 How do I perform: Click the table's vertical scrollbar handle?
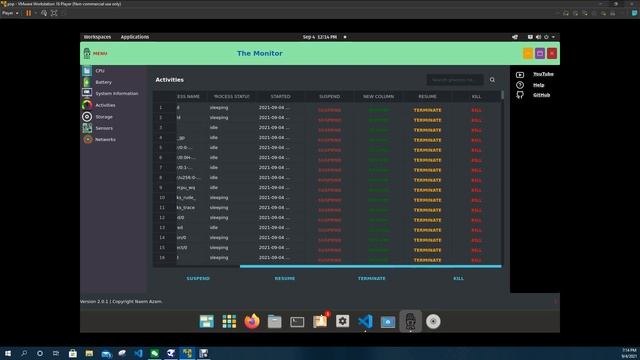click(502, 95)
